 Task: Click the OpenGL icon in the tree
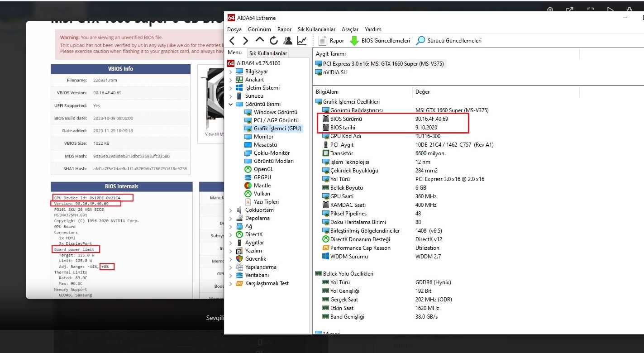click(x=248, y=169)
